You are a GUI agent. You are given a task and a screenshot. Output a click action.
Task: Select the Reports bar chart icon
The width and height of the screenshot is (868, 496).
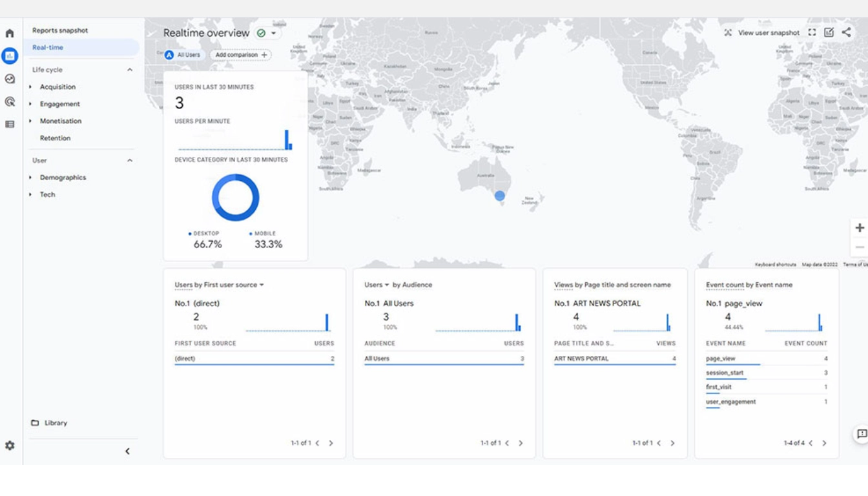tap(10, 56)
